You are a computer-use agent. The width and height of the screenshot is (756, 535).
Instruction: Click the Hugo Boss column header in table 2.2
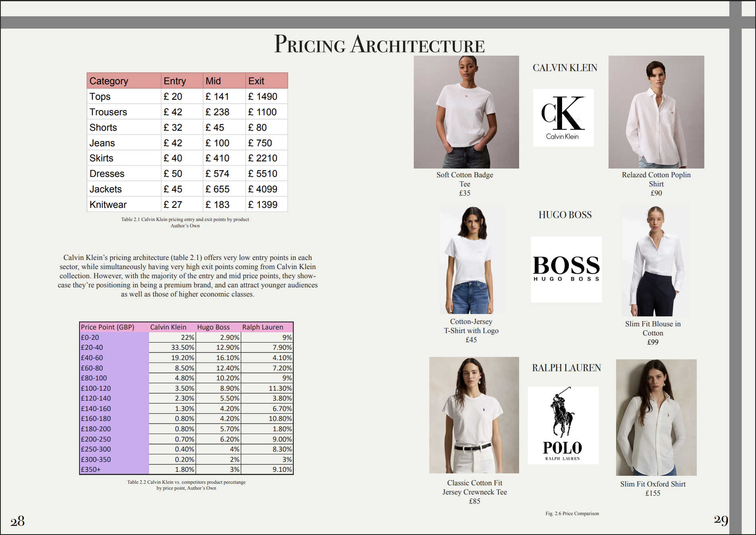pyautogui.click(x=213, y=327)
